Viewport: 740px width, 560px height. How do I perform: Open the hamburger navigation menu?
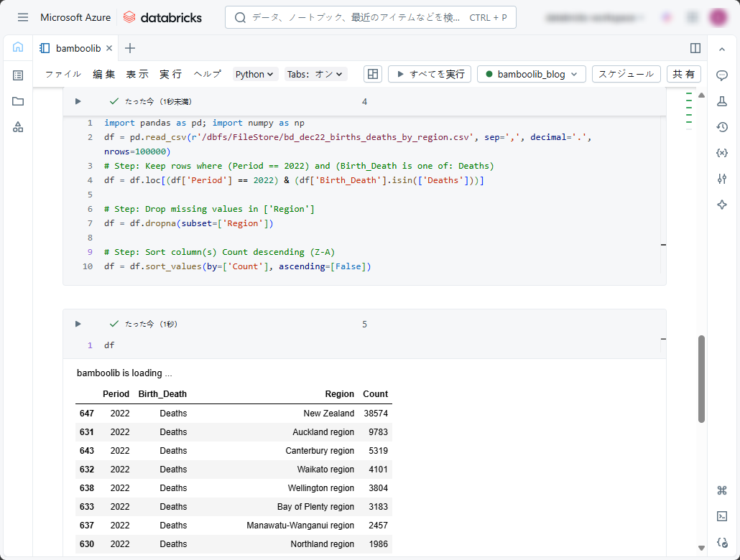click(23, 17)
